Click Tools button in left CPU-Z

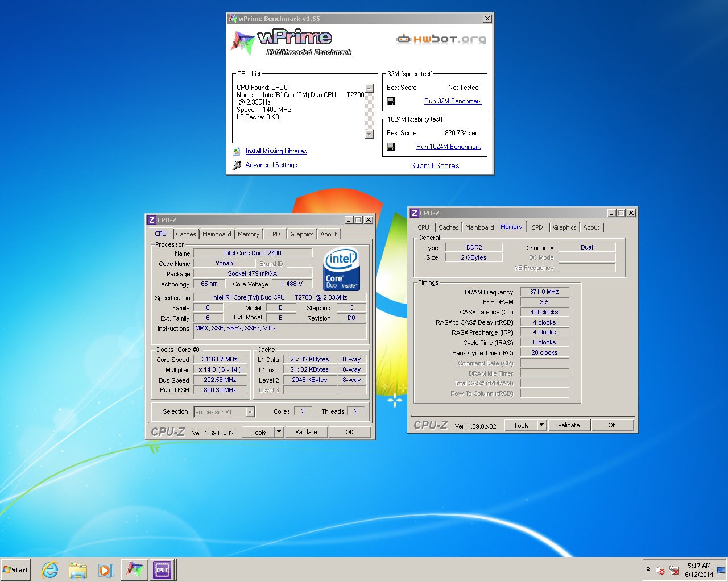click(x=258, y=432)
